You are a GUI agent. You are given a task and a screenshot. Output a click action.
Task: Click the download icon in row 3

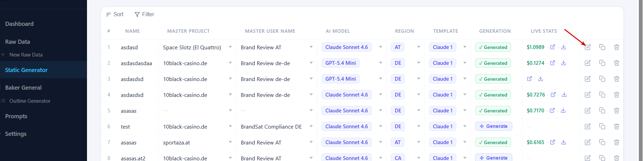tap(541, 79)
